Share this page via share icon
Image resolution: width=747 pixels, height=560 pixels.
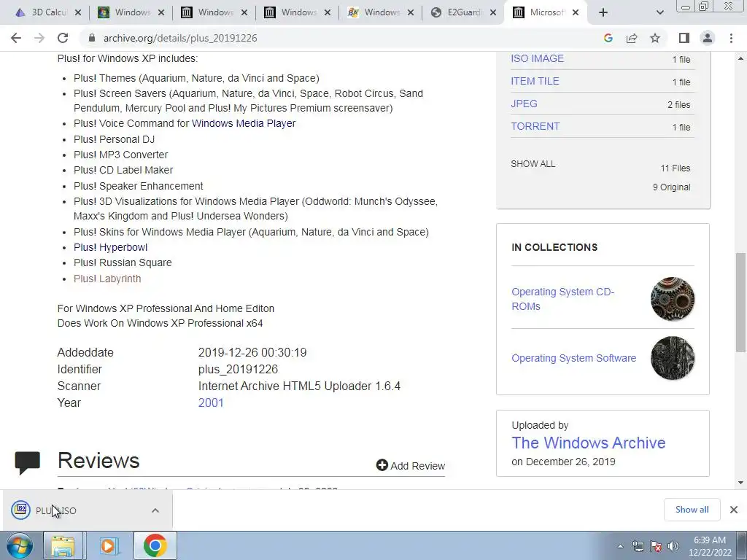632,38
